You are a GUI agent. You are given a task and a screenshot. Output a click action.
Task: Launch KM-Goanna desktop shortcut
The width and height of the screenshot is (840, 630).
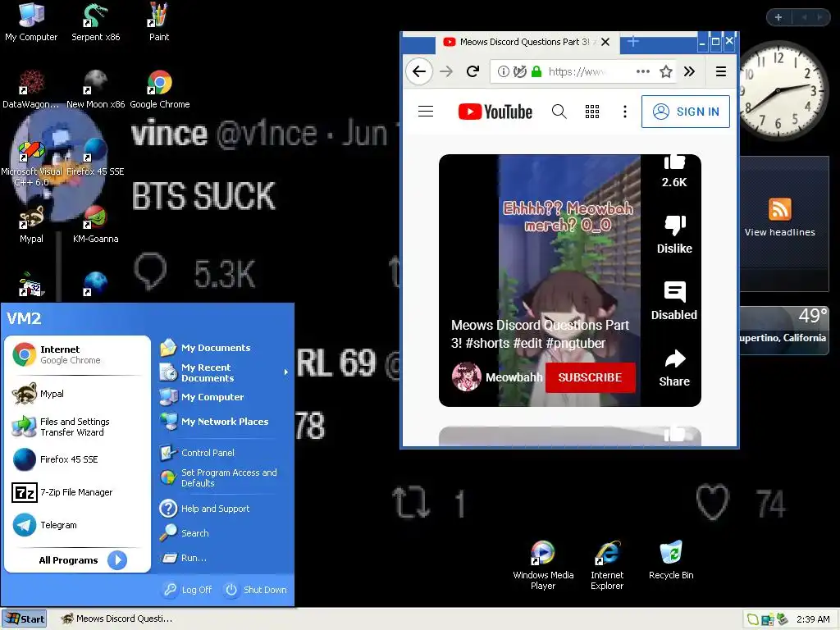pos(95,225)
